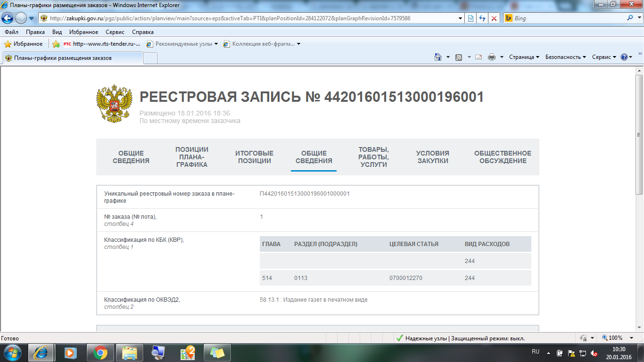Expand the address bar history dropdown
644x362 pixels.
(x=461, y=18)
